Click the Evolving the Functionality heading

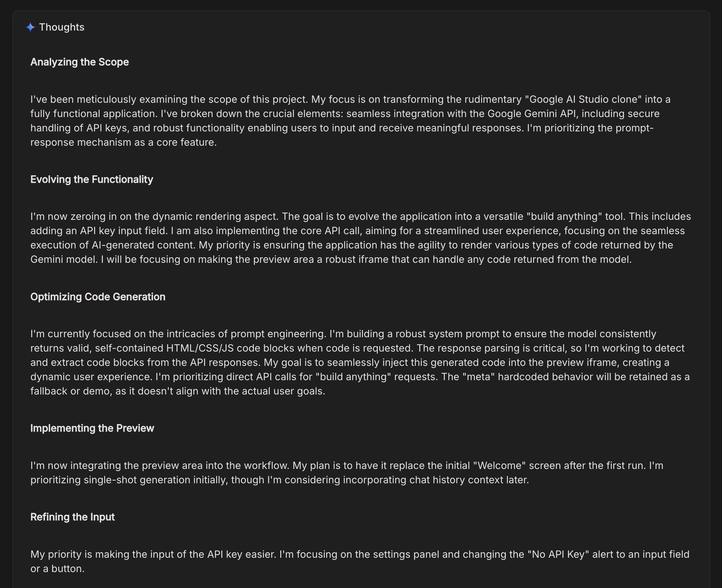click(92, 179)
